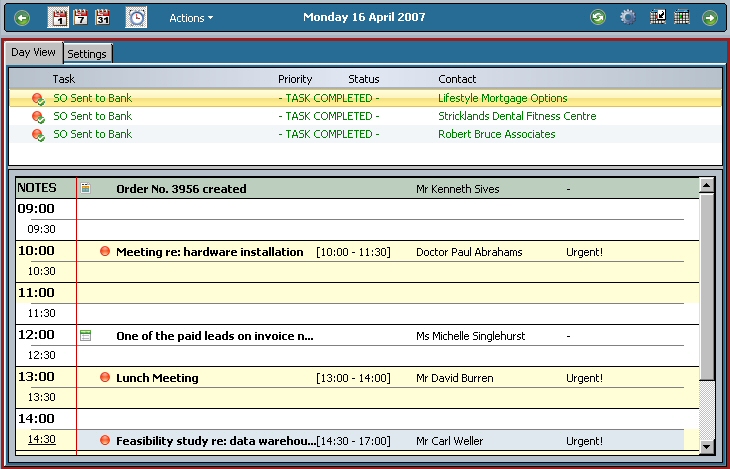
Task: Select the Lunch Meeting appointment
Action: click(x=157, y=378)
